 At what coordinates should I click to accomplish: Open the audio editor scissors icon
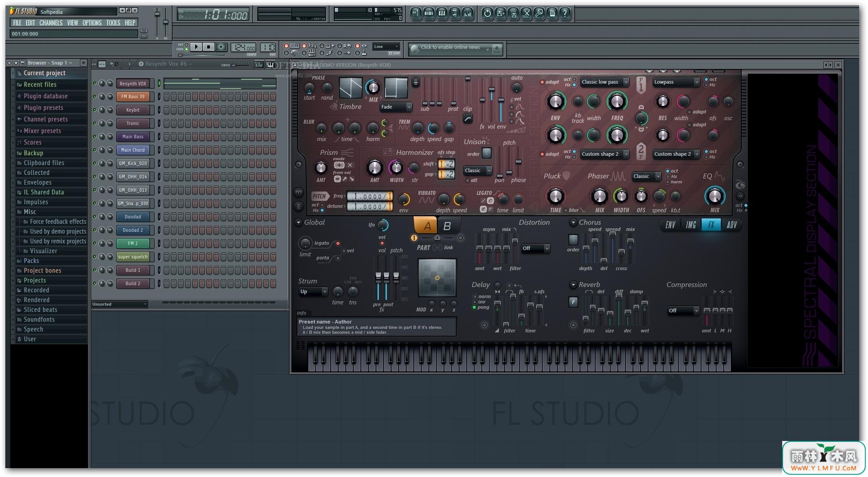526,14
